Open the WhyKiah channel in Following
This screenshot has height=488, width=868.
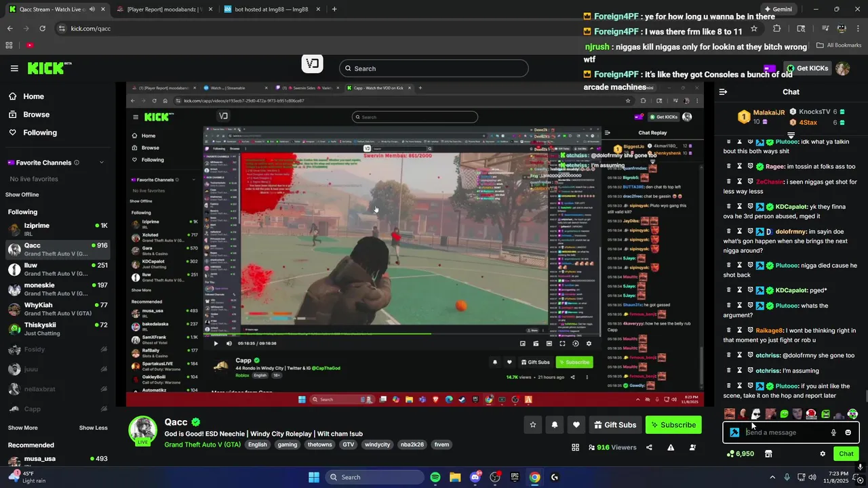[58, 309]
